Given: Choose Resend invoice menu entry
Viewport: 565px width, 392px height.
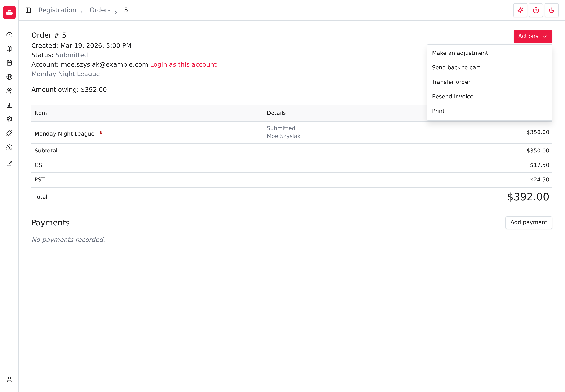Looking at the screenshot, I should coord(489,96).
